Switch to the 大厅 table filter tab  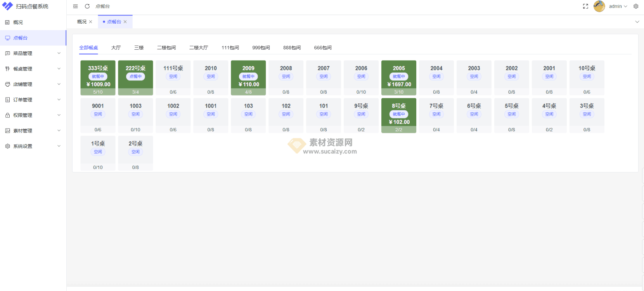(116, 48)
